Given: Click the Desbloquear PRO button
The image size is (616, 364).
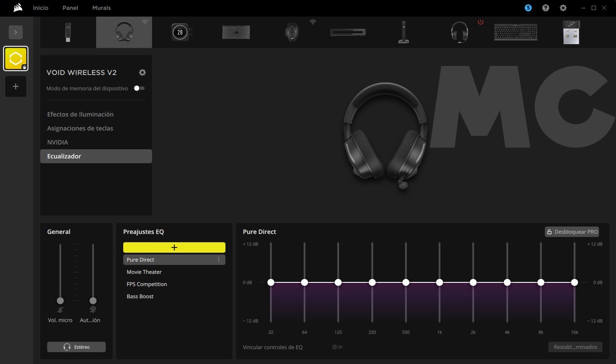Looking at the screenshot, I should click(571, 232).
